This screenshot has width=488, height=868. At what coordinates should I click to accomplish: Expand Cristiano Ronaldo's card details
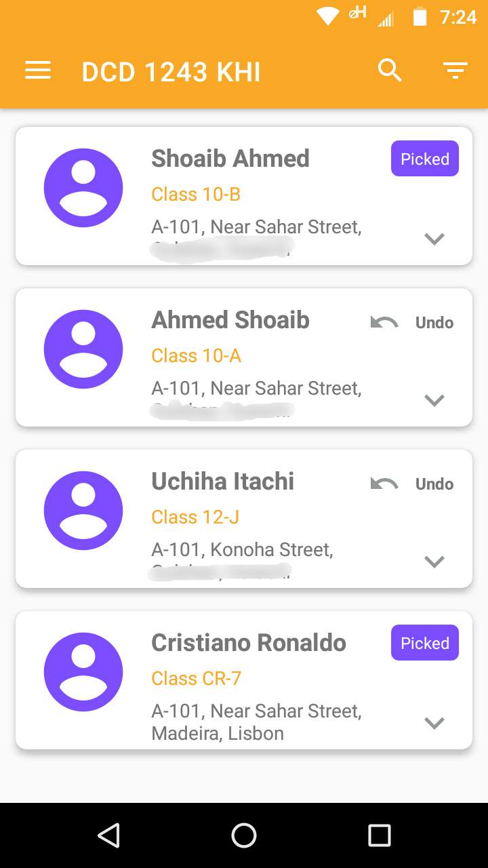pos(434,723)
